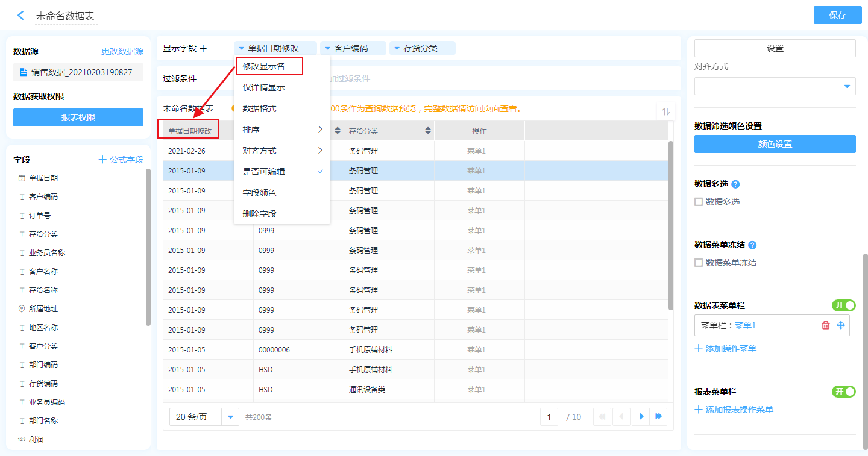The image size is (868, 456).
Task: Jump to last page arrow
Action: click(659, 416)
